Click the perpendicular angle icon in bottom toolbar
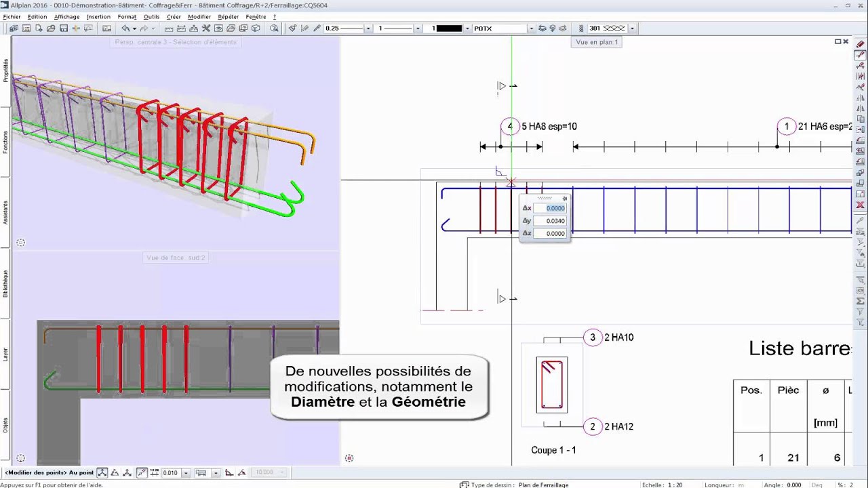868x488 pixels. (229, 472)
